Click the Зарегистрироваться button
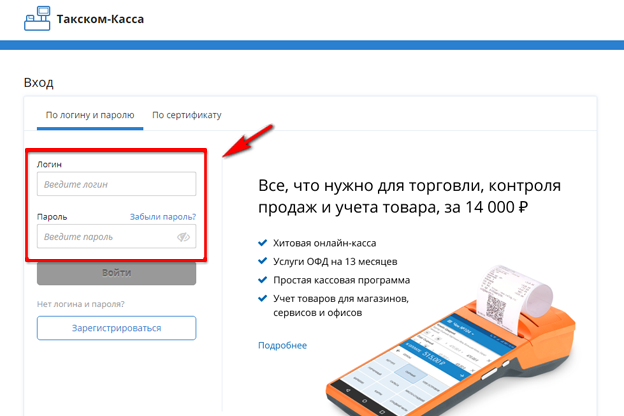Screen dimensions: 624x416 pos(117,328)
